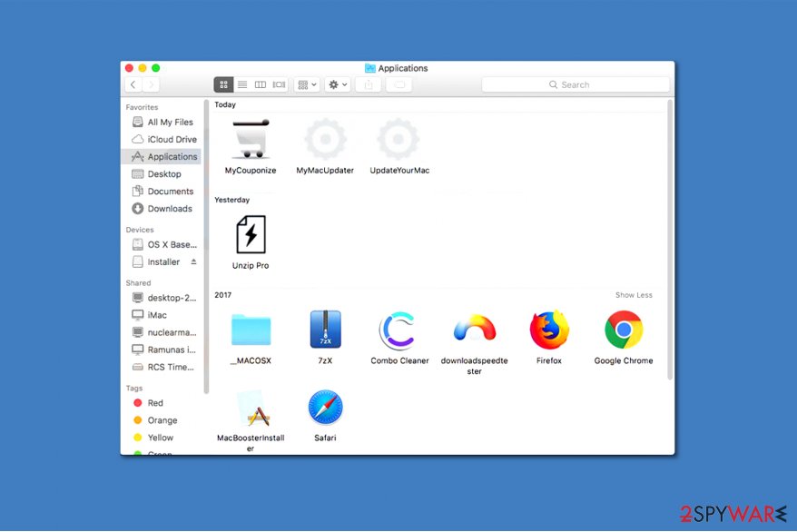Switch to icon view
Image resolution: width=797 pixels, height=532 pixels.
[x=223, y=84]
